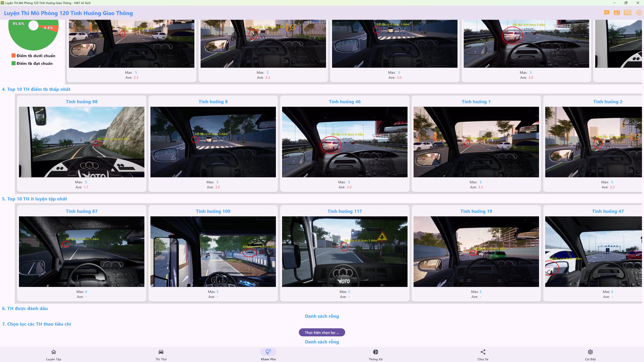
Task: Click the 'Ave: 3.0' score of Tình huống 46
Action: (345, 187)
